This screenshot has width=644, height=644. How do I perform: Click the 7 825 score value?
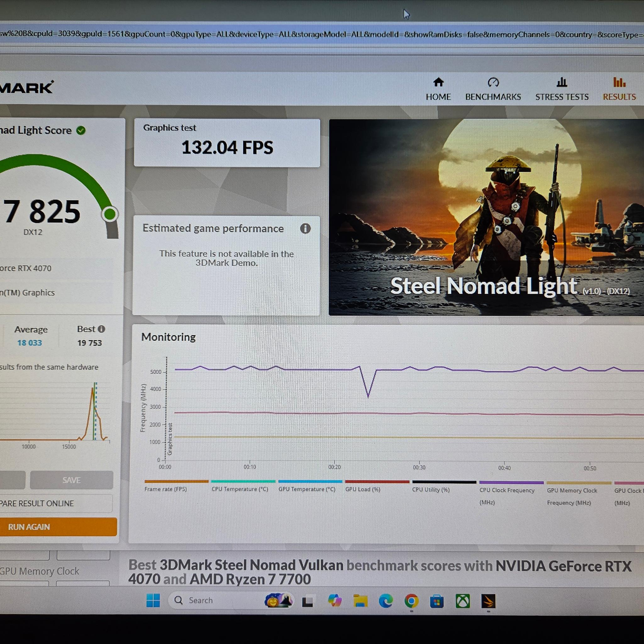click(x=42, y=211)
